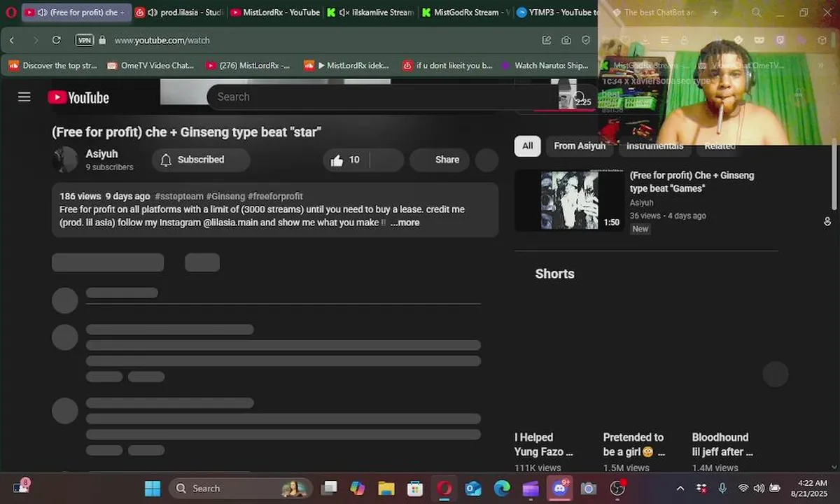Open Discord from the taskbar
Image resolution: width=840 pixels, height=504 pixels.
pyautogui.click(x=560, y=488)
